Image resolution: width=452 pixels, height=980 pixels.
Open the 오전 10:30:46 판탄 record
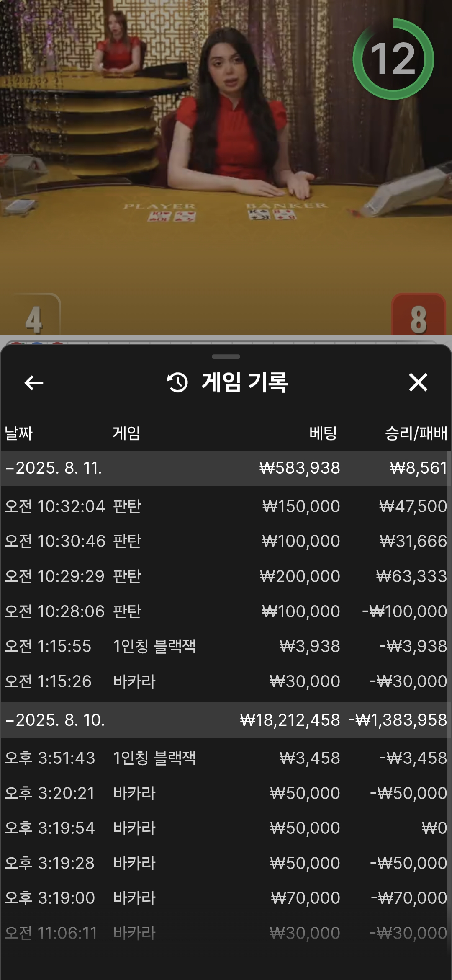[226, 541]
